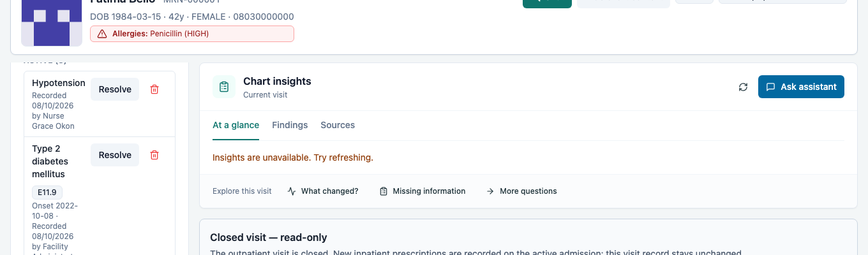Show Missing information suggestions
868x255 pixels.
pos(423,191)
